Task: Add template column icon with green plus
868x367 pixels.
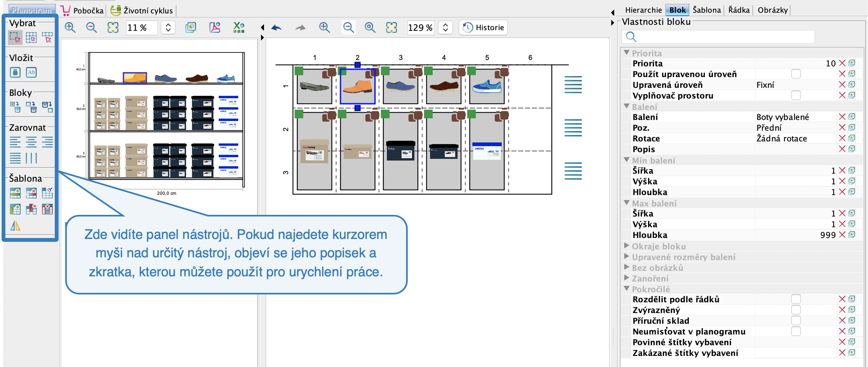Action: tap(15, 209)
